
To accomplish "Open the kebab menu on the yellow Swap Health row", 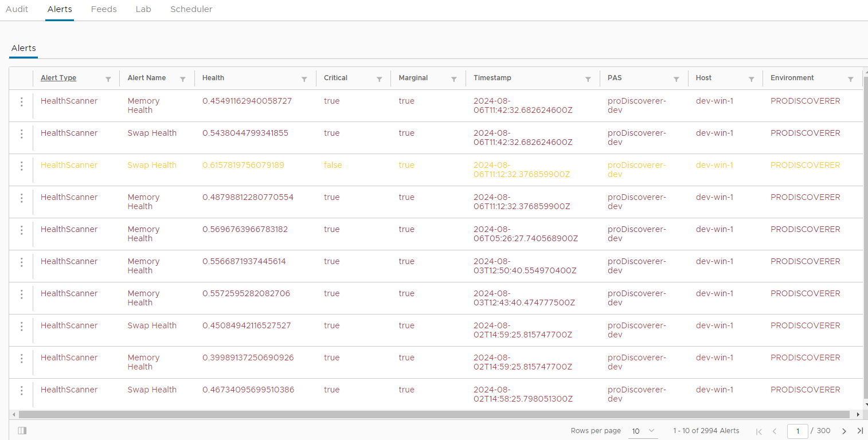I will pos(21,166).
